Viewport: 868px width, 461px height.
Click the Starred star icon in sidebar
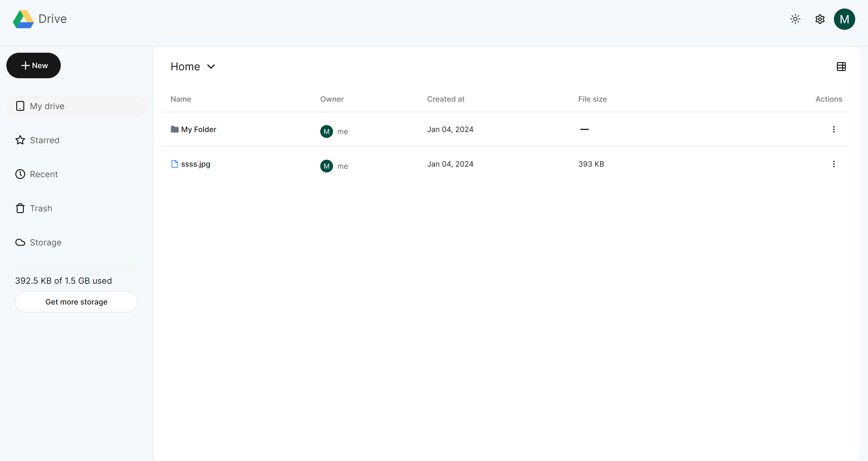pos(20,140)
